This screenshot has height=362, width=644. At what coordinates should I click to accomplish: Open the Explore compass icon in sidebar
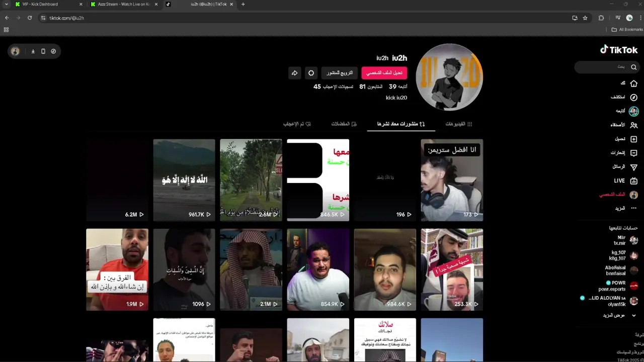pos(633,97)
